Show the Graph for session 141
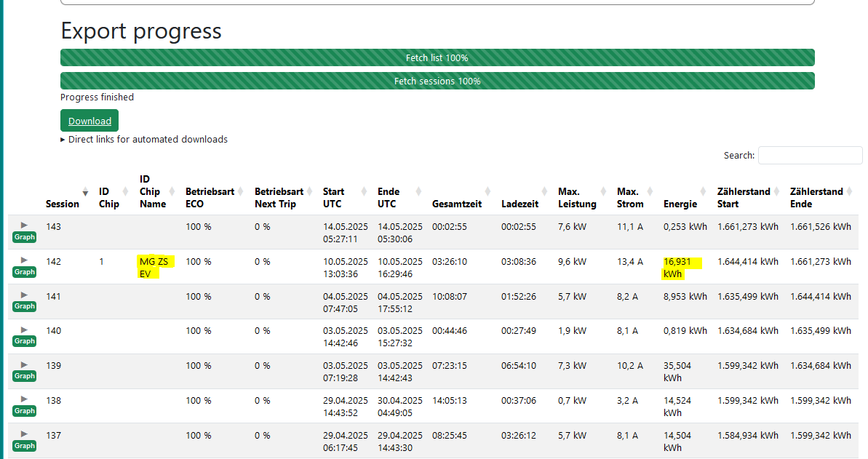This screenshot has height=459, width=868. [x=24, y=306]
